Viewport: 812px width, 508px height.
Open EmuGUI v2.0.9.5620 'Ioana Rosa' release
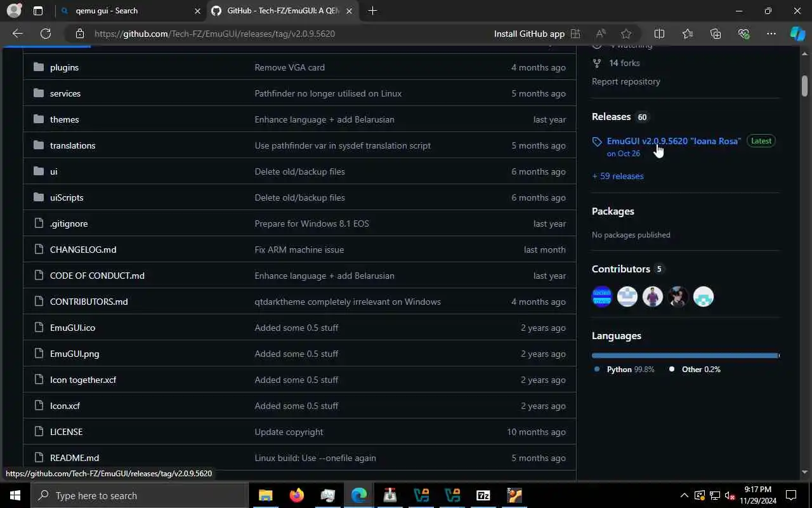pyautogui.click(x=674, y=141)
